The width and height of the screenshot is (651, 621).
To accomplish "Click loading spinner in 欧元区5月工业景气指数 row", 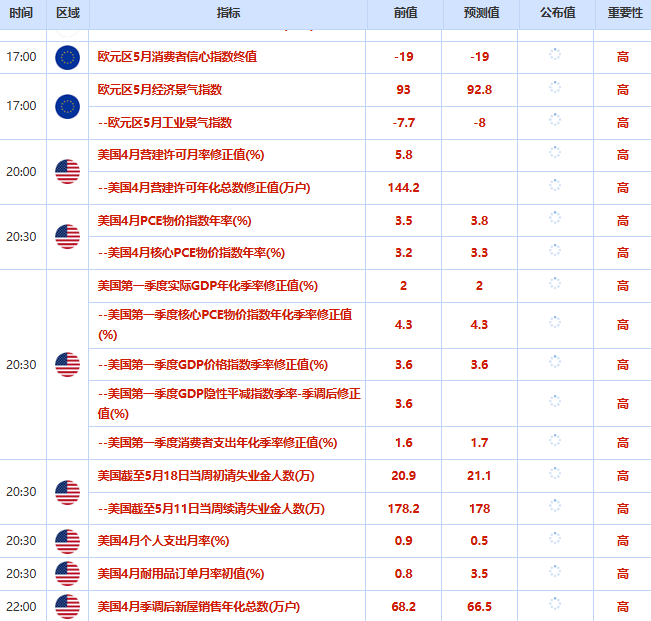I will tap(555, 120).
